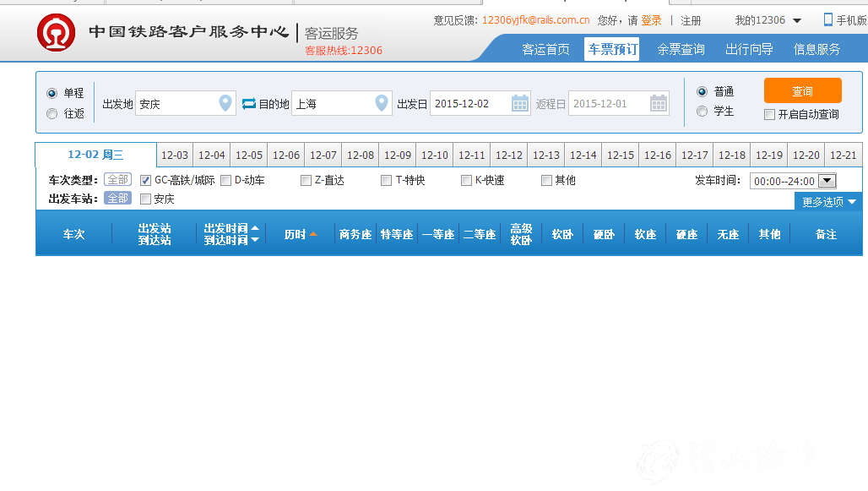This screenshot has width=868, height=491.
Task: Select the 往返 round-trip radio button
Action: pos(51,114)
